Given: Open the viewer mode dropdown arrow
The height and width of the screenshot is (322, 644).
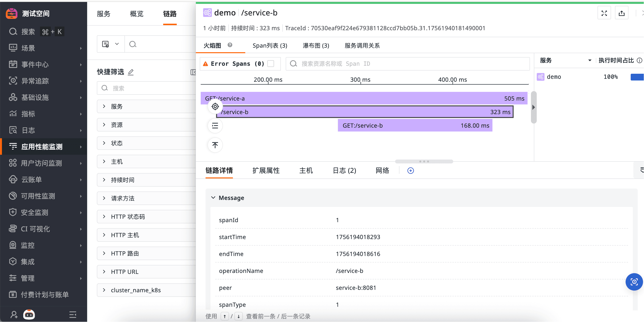Looking at the screenshot, I should (x=117, y=44).
